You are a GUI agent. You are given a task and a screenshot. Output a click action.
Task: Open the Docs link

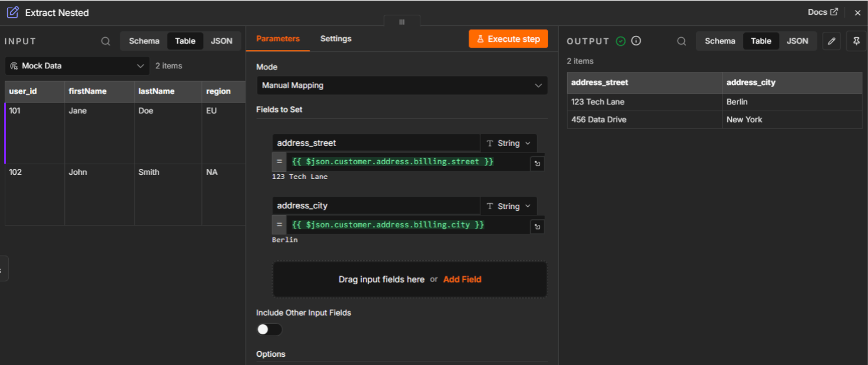[x=823, y=12]
